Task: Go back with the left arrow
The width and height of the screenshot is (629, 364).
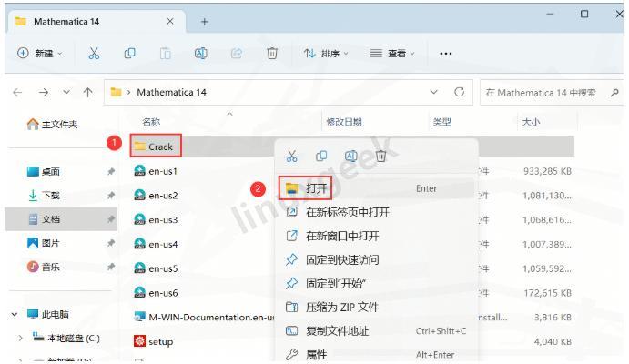Action: [x=17, y=93]
